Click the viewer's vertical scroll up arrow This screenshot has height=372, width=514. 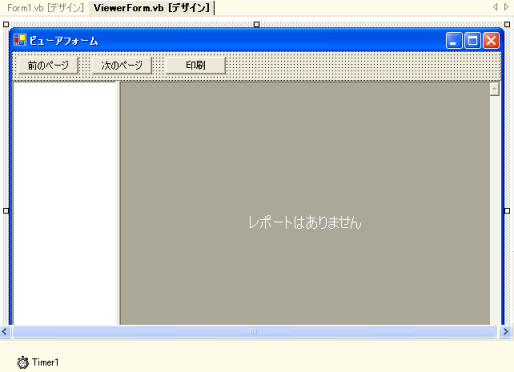[494, 89]
